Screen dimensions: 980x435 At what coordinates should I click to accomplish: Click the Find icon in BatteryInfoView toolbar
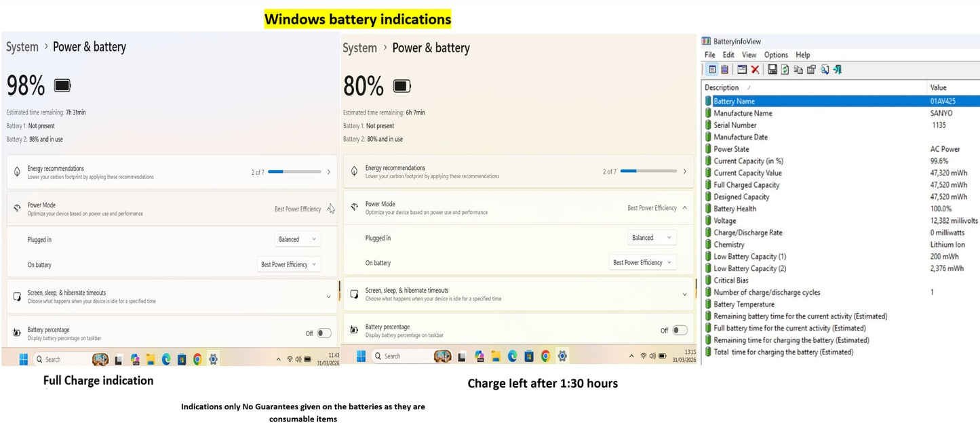[825, 69]
